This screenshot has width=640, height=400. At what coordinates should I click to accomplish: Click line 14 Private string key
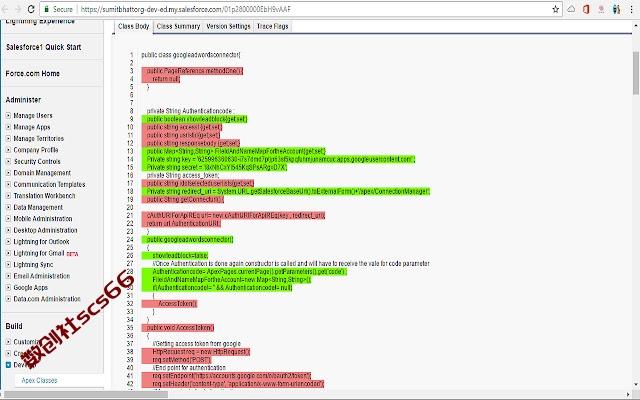280,159
